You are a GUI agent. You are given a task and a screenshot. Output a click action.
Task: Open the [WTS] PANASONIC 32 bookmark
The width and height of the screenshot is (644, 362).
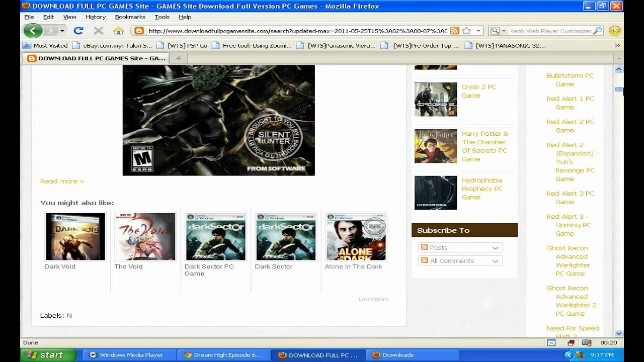(x=505, y=45)
